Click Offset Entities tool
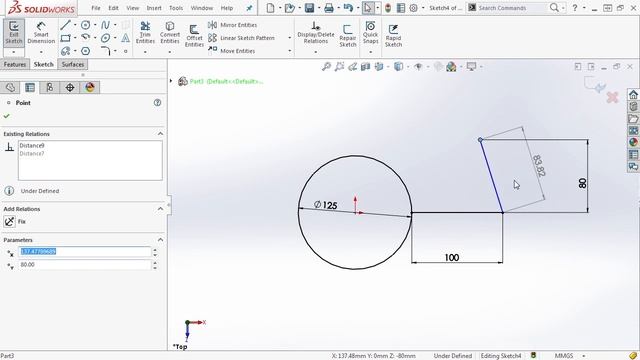 coord(194,36)
